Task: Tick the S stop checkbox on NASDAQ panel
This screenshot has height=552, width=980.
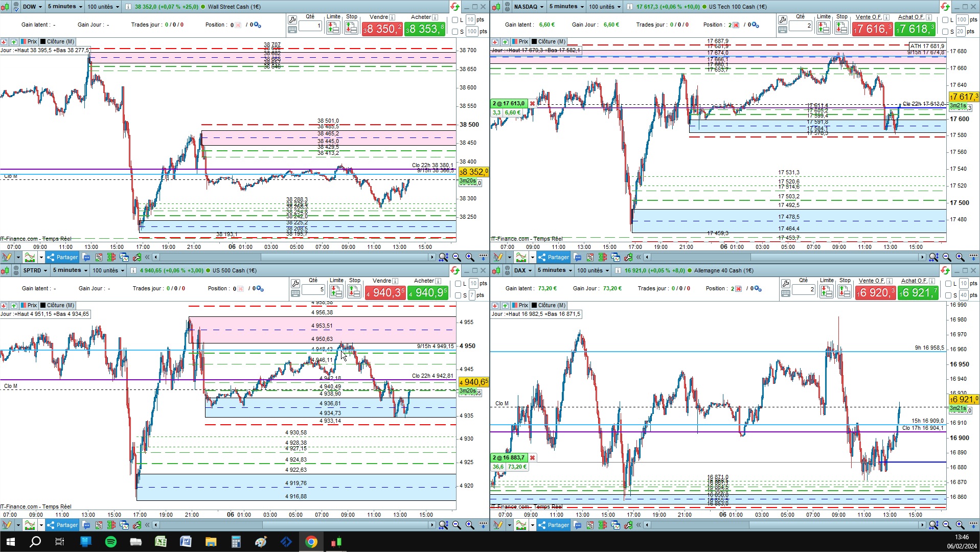Action: coord(945,32)
